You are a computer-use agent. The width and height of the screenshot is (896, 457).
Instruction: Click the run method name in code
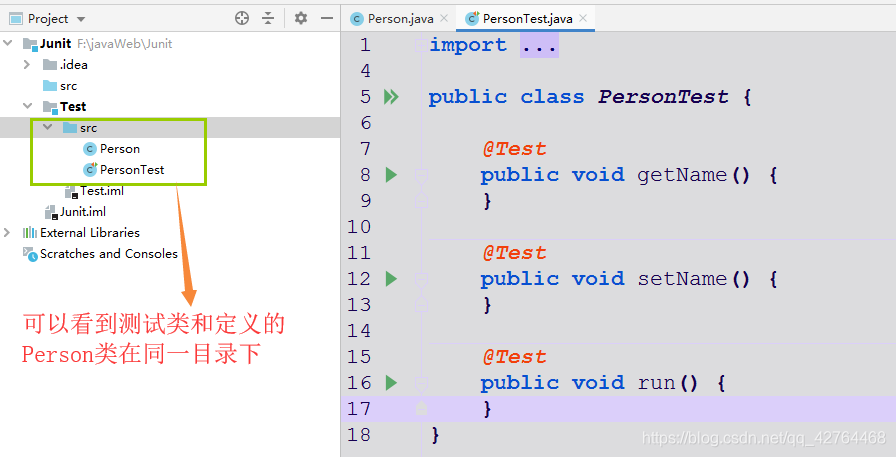657,383
